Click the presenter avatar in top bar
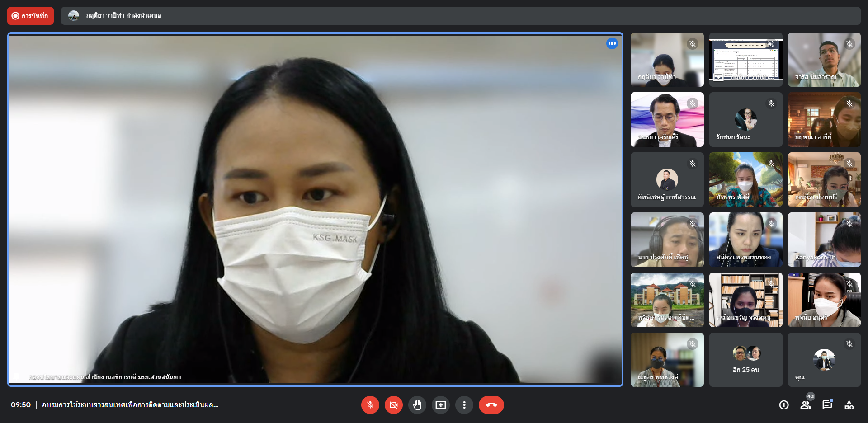 point(74,16)
